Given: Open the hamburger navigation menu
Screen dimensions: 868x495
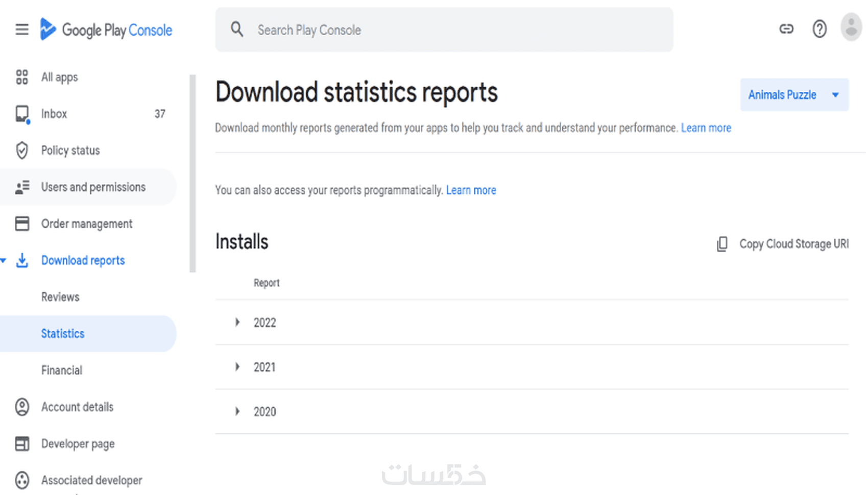Looking at the screenshot, I should click(x=22, y=30).
